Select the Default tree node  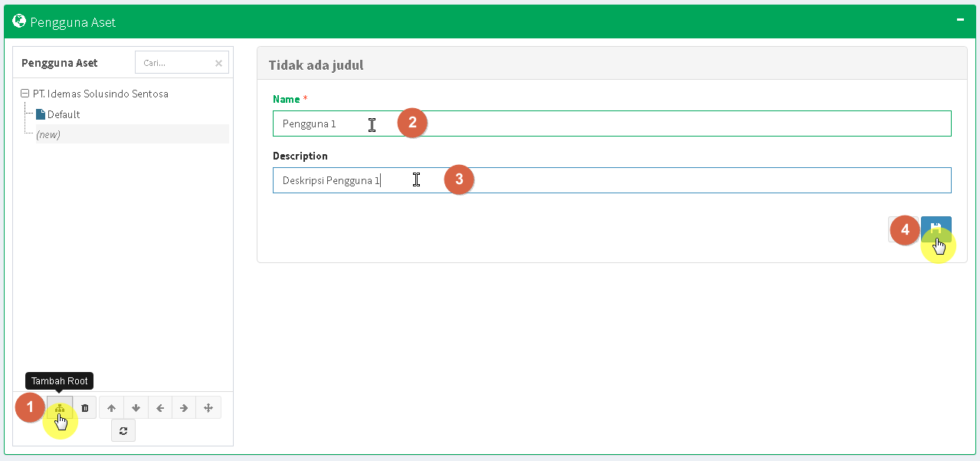tap(64, 114)
